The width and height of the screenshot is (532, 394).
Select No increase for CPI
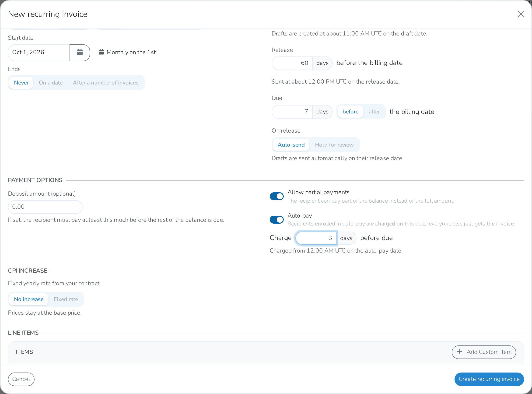pos(29,299)
